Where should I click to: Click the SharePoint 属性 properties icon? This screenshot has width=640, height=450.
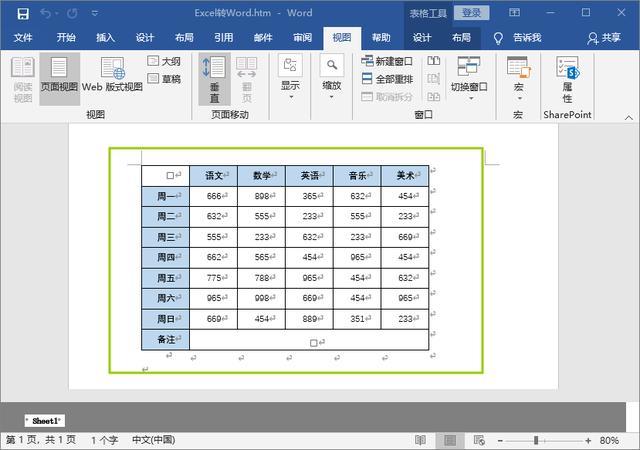pyautogui.click(x=567, y=80)
